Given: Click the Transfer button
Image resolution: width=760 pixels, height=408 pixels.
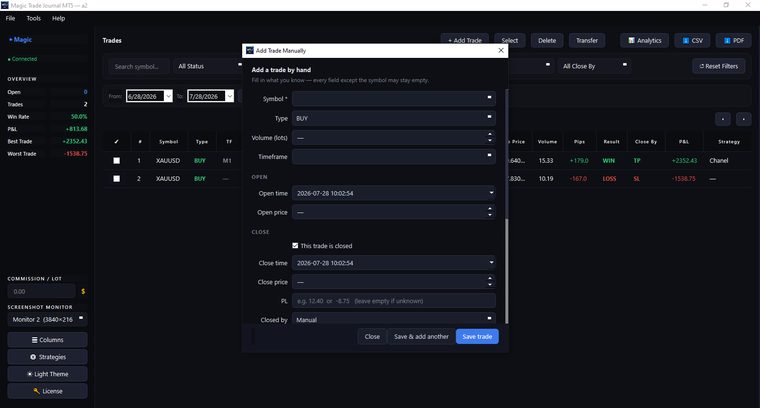Looking at the screenshot, I should click(x=587, y=41).
